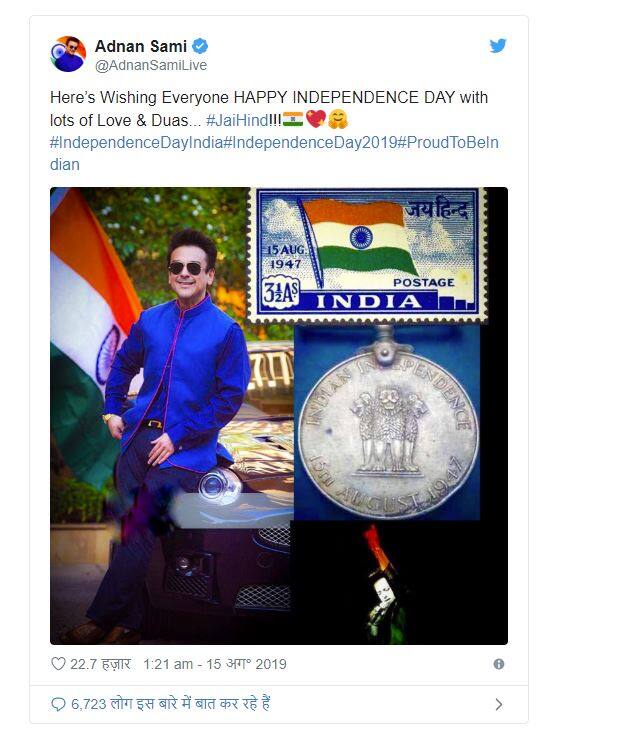Expand conversation with the right chevron
The width and height of the screenshot is (623, 745).
coord(498,704)
